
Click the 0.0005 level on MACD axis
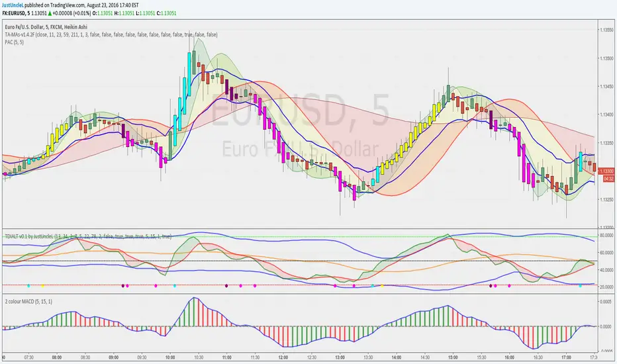[x=606, y=302]
